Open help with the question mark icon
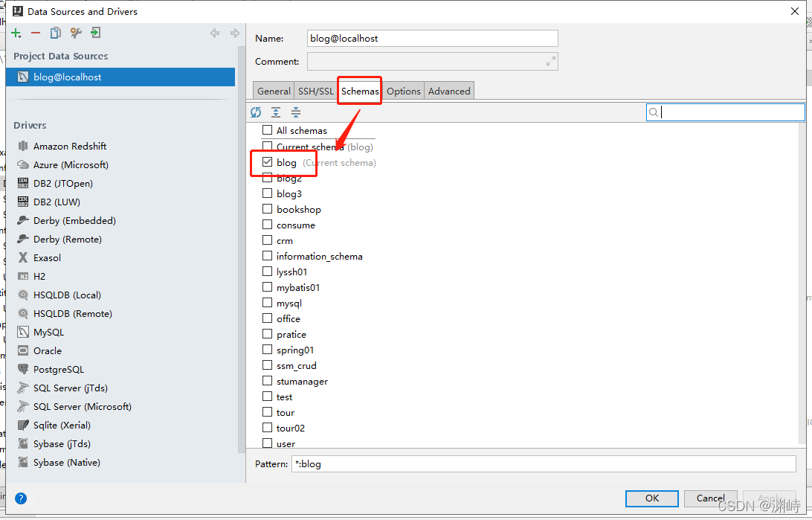The height and width of the screenshot is (520, 812). click(21, 498)
